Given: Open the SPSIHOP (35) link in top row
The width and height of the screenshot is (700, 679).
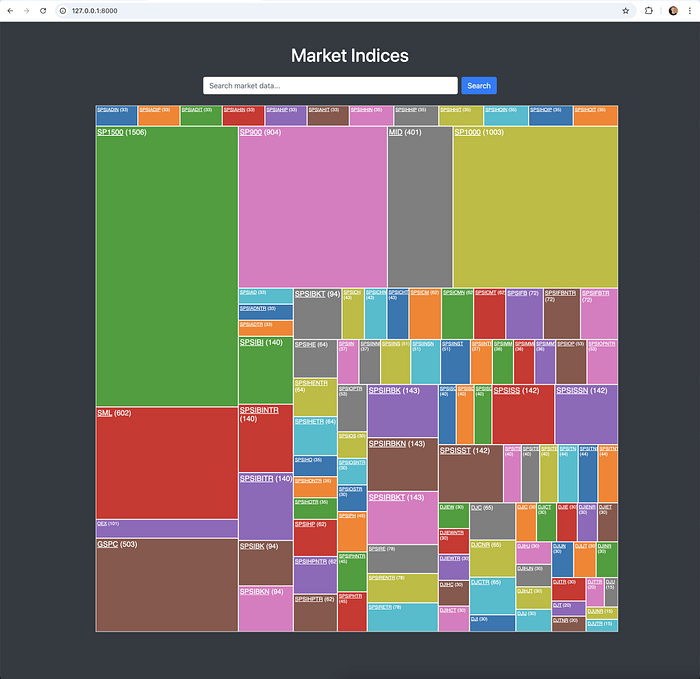Looking at the screenshot, I should click(x=541, y=110).
